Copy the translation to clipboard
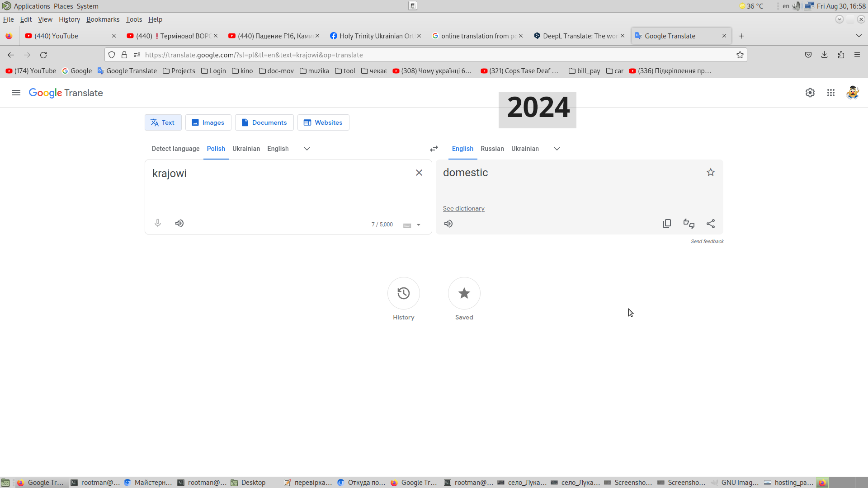 [667, 224]
